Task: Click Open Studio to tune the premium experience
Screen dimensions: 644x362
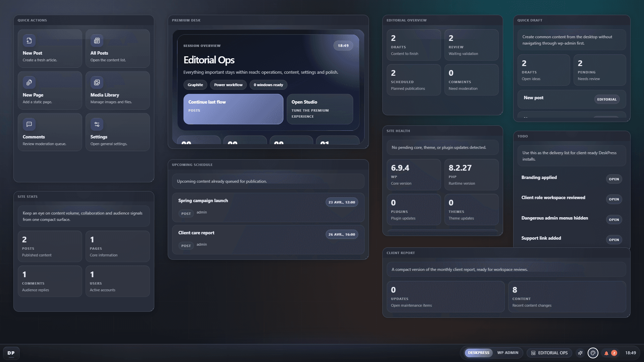Action: pos(319,109)
